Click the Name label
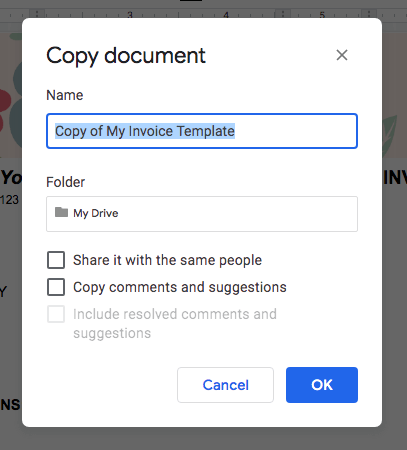This screenshot has width=407, height=450. (65, 95)
